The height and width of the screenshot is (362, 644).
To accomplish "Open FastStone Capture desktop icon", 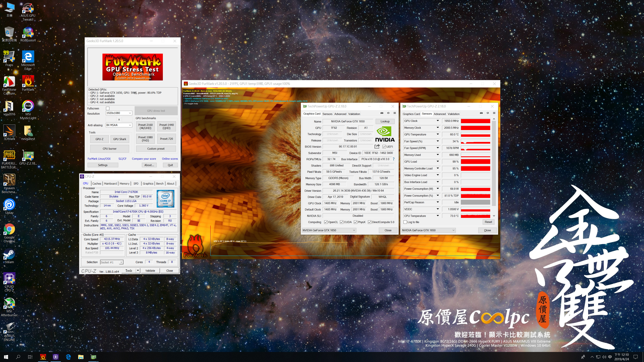I will point(9,85).
